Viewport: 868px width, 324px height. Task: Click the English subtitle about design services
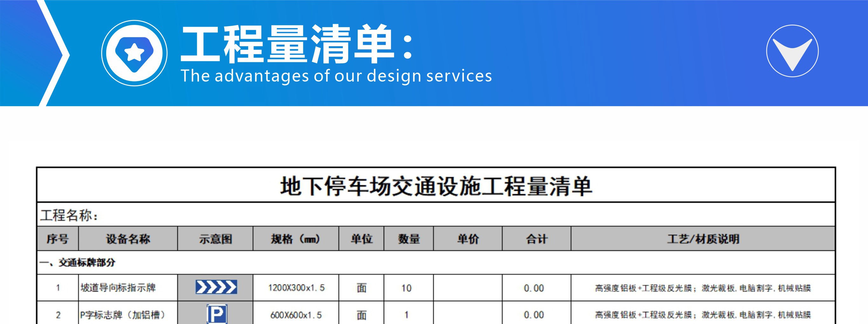[x=336, y=76]
